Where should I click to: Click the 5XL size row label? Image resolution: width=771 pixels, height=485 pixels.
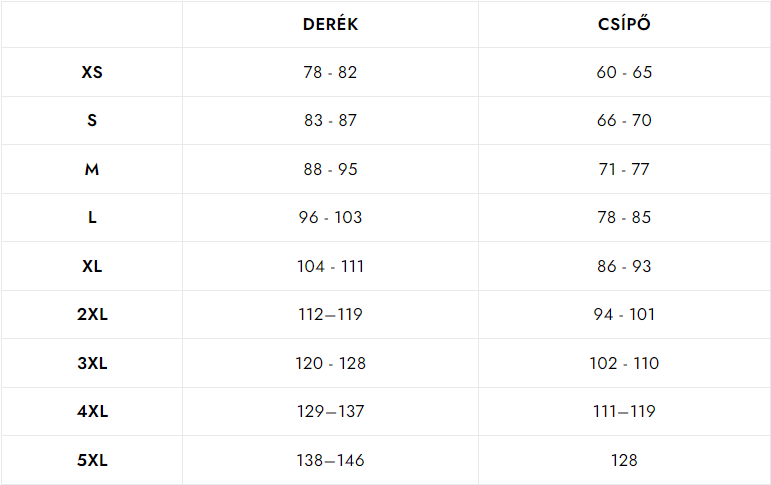point(92,460)
